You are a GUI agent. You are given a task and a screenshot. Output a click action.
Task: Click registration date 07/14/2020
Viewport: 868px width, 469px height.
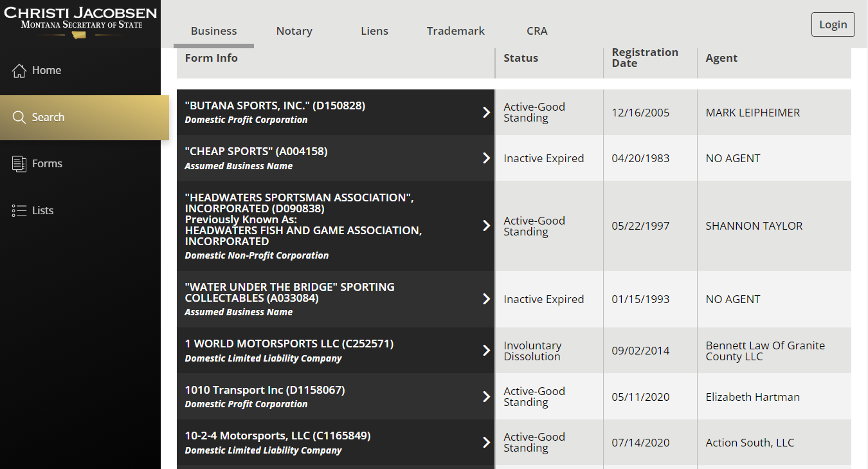tap(640, 443)
